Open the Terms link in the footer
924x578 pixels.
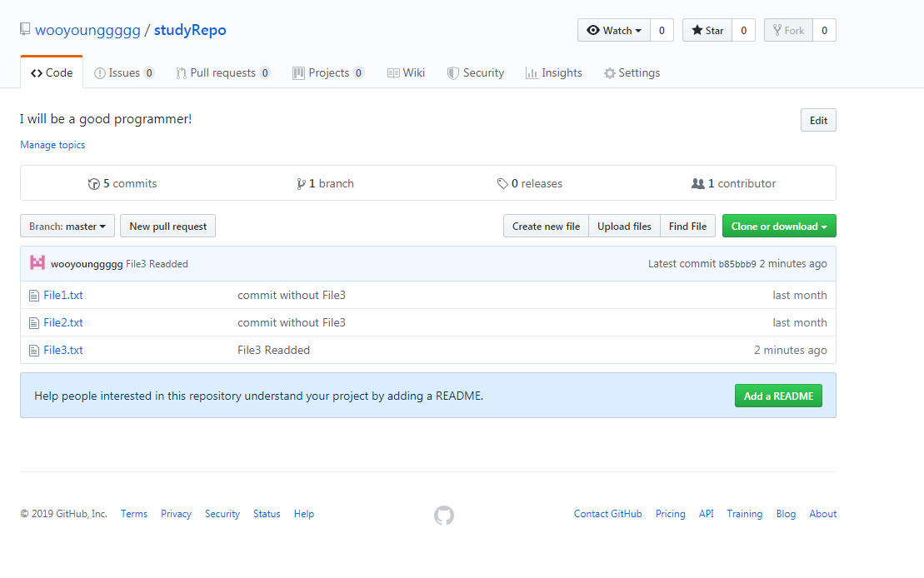(134, 514)
